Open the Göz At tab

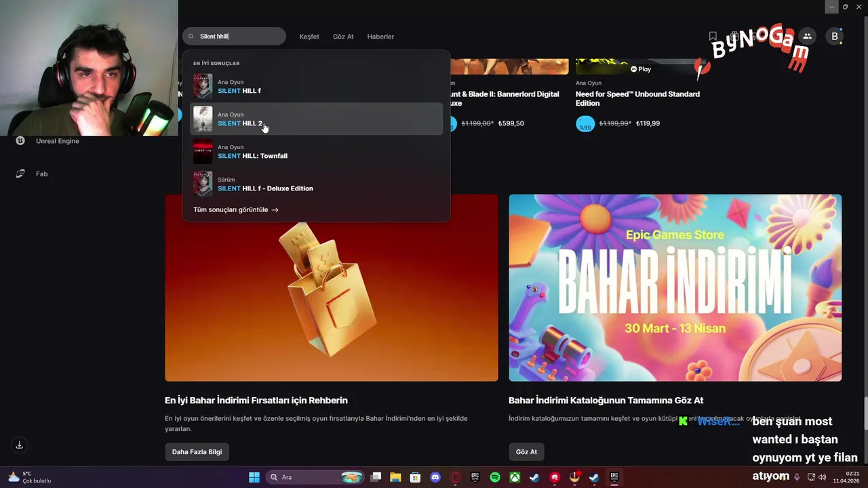(x=343, y=37)
